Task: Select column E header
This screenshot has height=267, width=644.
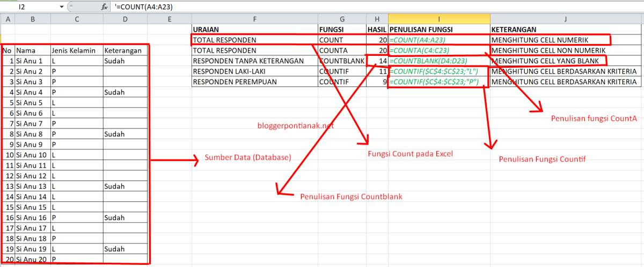Action: [x=169, y=19]
